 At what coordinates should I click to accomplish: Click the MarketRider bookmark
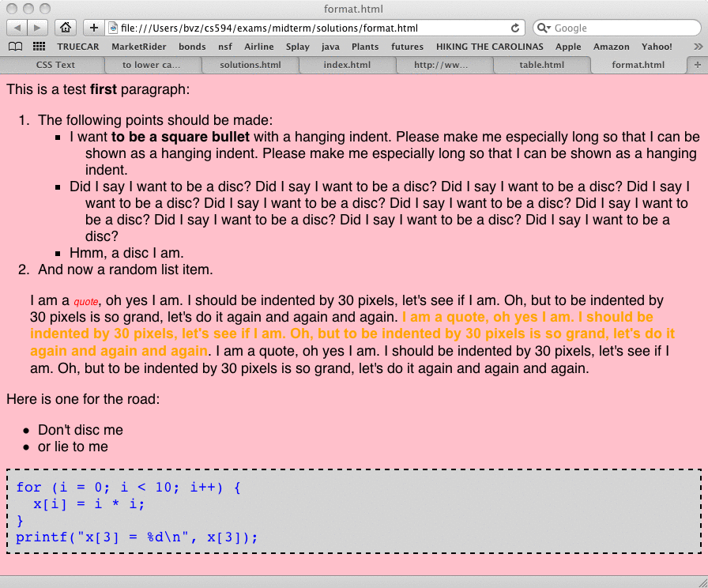click(139, 47)
